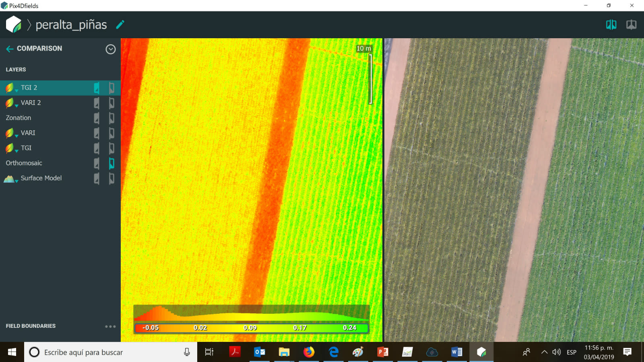The image size is (644, 362).
Task: Click the Surface Model mountain icon
Action: click(10, 177)
